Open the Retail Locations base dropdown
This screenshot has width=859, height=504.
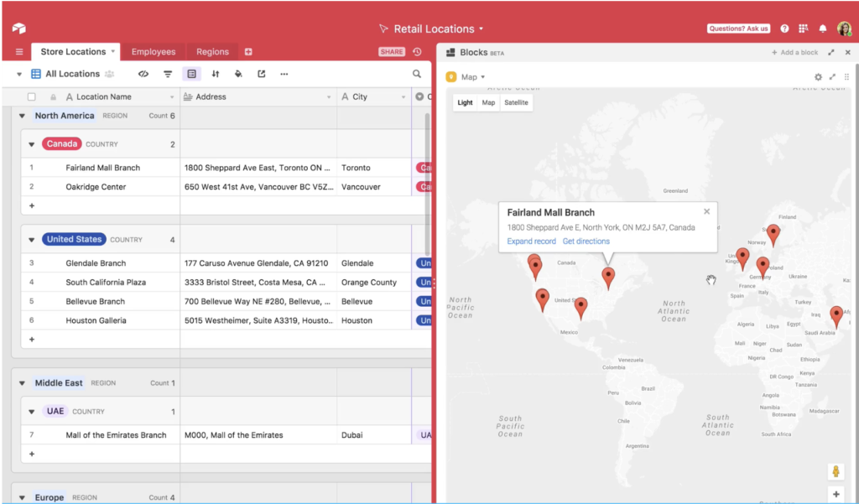[482, 29]
